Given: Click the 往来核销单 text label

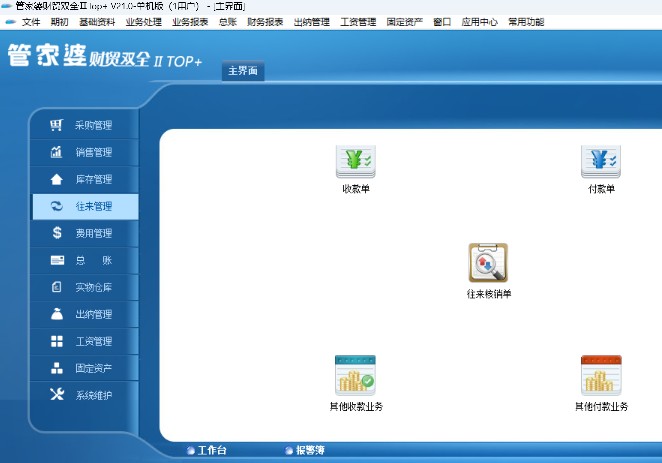Looking at the screenshot, I should pos(488,294).
